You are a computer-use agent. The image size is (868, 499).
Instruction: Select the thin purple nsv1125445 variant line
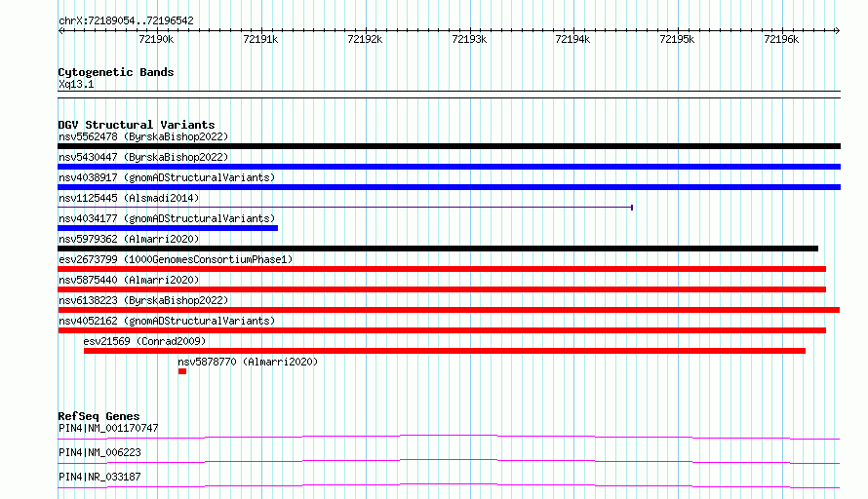coord(345,208)
